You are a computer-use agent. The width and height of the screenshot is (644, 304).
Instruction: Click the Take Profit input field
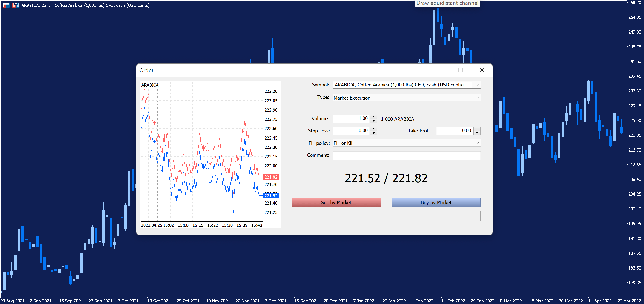point(455,131)
